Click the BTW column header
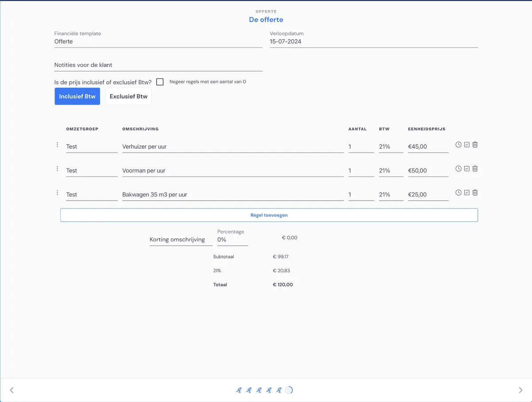532x402 pixels. coord(384,129)
